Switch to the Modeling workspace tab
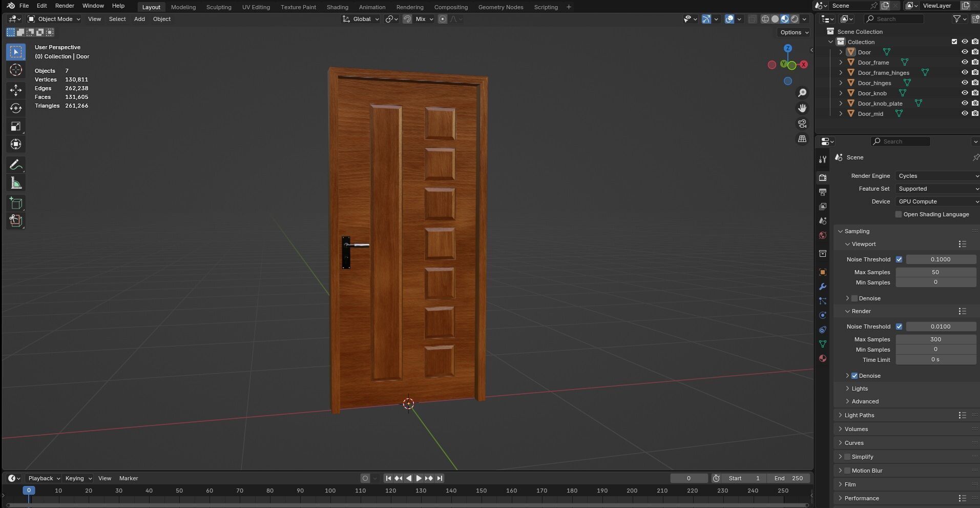980x508 pixels. 183,7
